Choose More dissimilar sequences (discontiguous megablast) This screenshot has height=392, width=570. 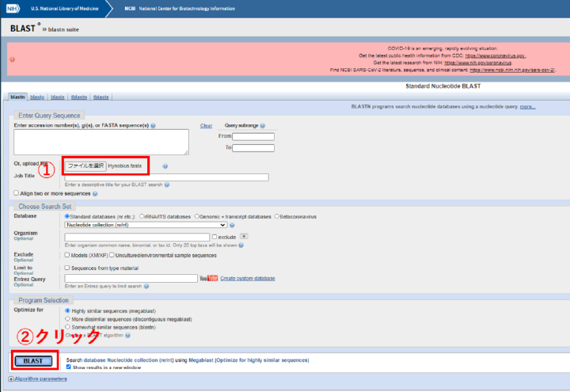pos(68,318)
